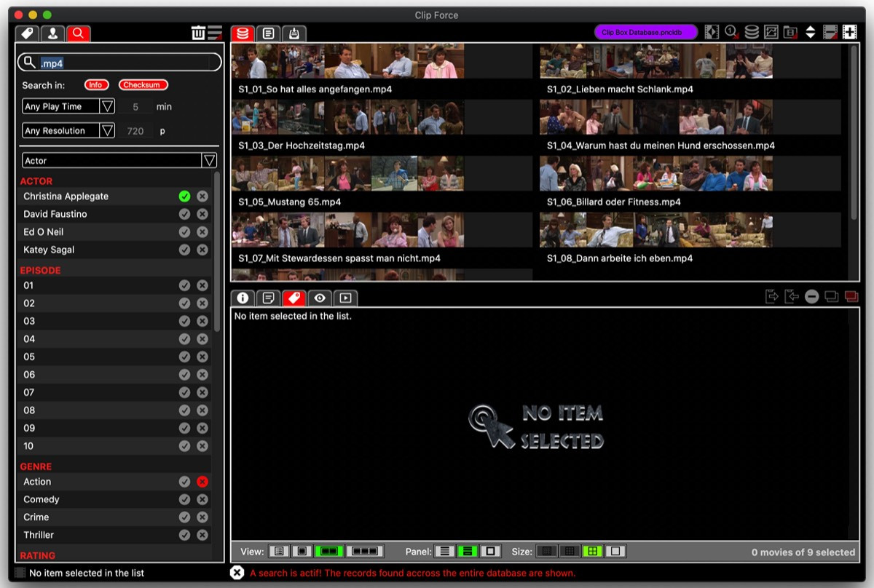
Task: Click the play time minutes field
Action: [135, 106]
